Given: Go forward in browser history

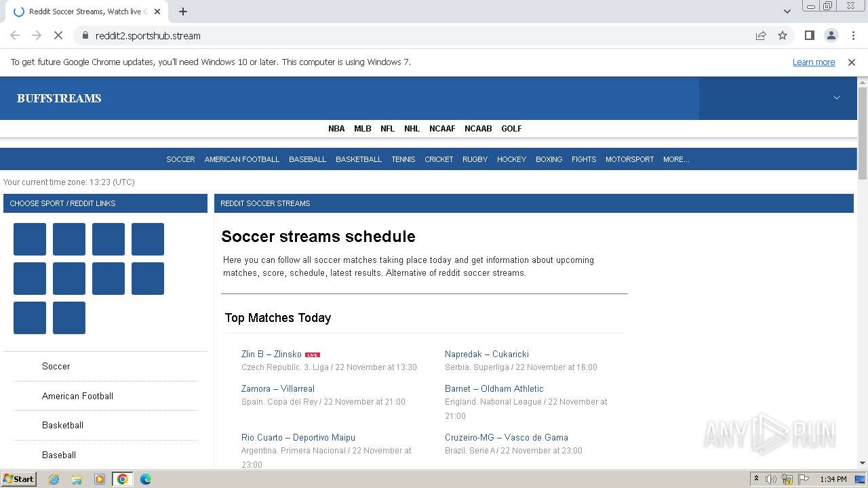Looking at the screenshot, I should click(x=37, y=35).
